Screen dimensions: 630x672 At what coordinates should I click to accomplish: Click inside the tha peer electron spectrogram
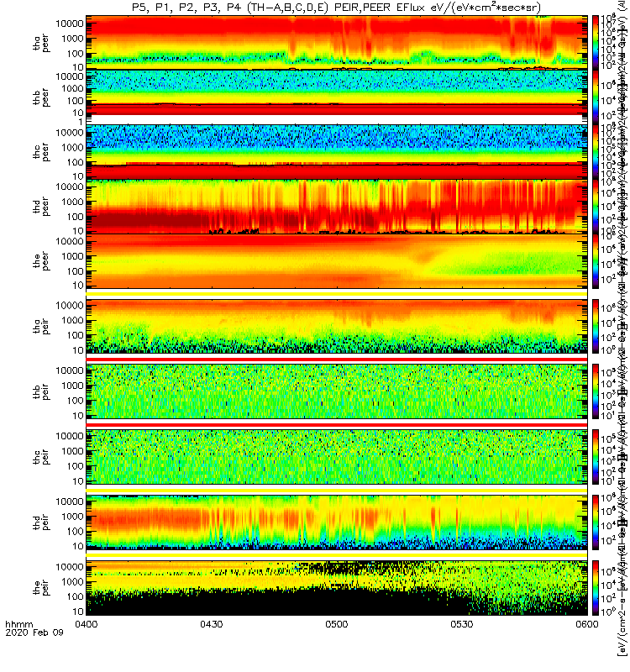point(337,43)
